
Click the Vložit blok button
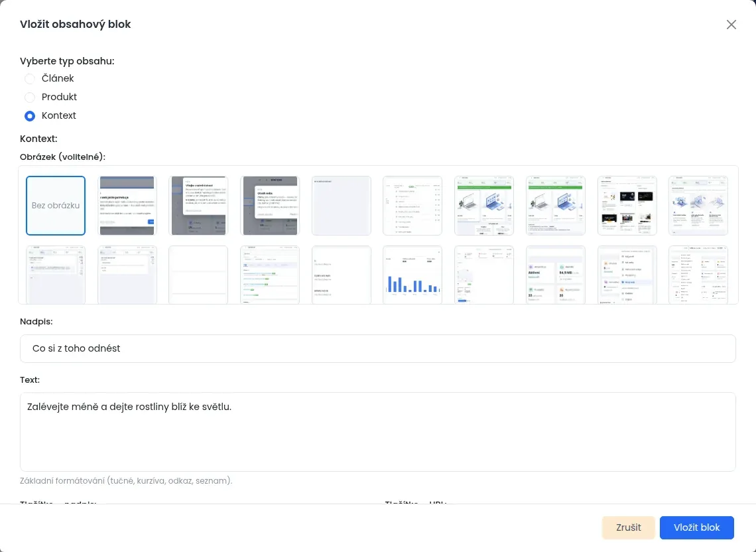click(x=697, y=527)
